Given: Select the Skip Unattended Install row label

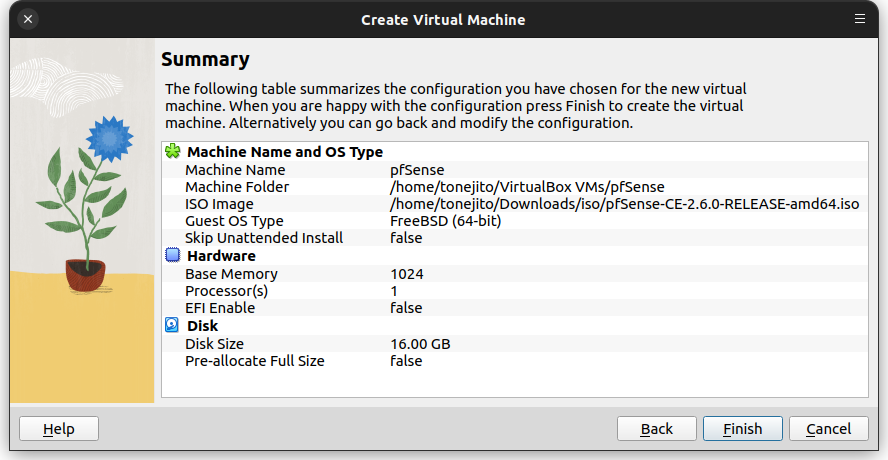Looking at the screenshot, I should 264,238.
